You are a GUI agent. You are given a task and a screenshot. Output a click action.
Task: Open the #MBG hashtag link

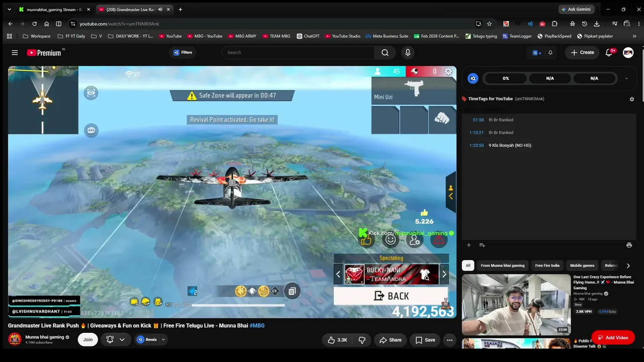pyautogui.click(x=257, y=326)
